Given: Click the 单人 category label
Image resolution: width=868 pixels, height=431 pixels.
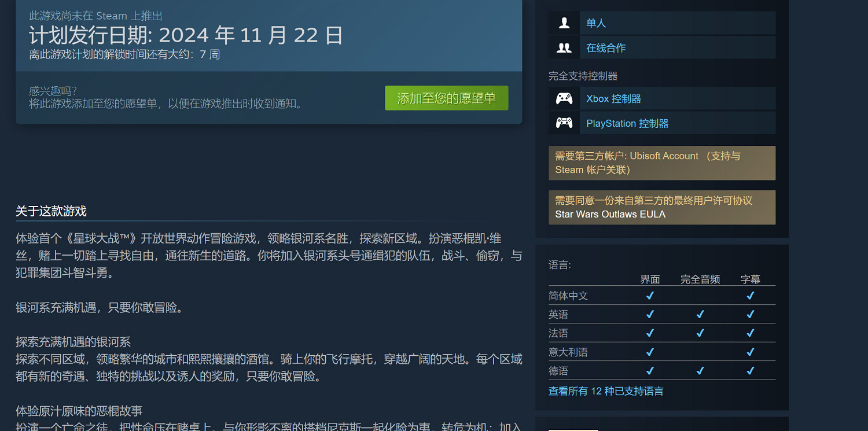Looking at the screenshot, I should [595, 23].
